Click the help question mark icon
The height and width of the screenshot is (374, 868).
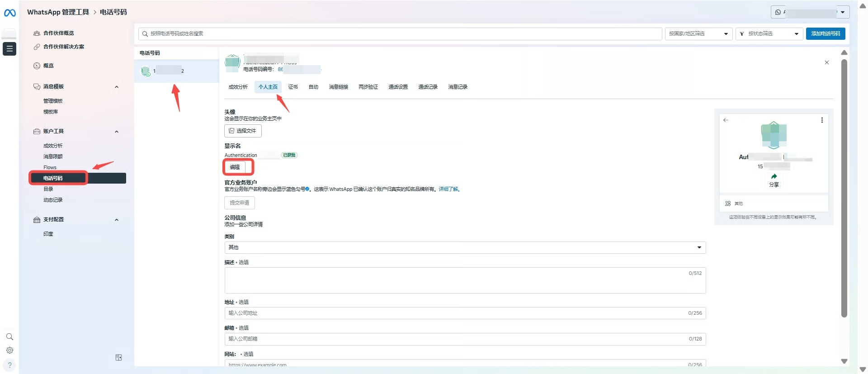point(9,365)
